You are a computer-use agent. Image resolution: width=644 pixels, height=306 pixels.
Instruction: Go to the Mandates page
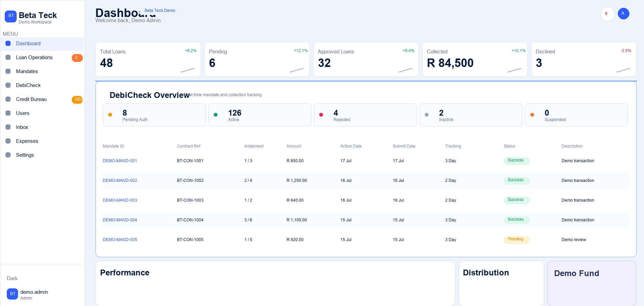42,71
